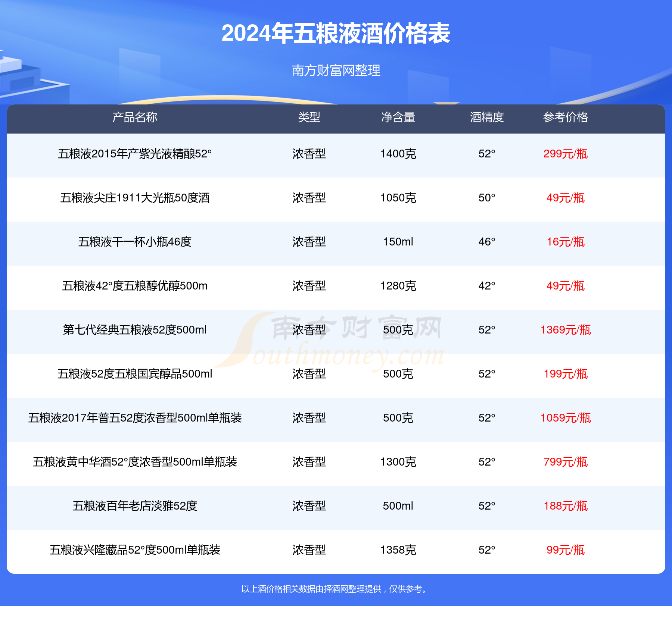This screenshot has height=623, width=672.
Task: Click the 49元/瓶 price for 尖庄1911
Action: pos(566,198)
